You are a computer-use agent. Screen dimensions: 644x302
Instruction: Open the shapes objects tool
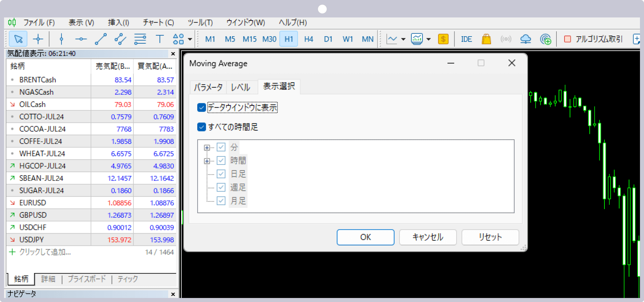pyautogui.click(x=178, y=39)
